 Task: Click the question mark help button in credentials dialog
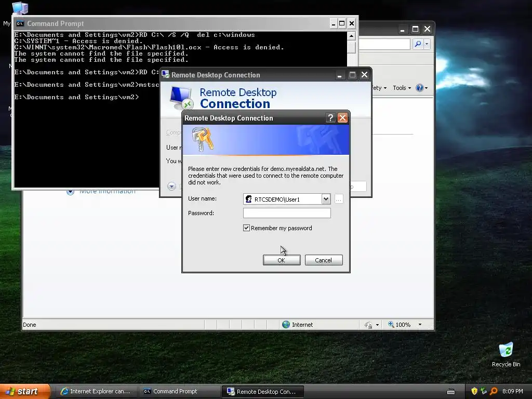(330, 118)
